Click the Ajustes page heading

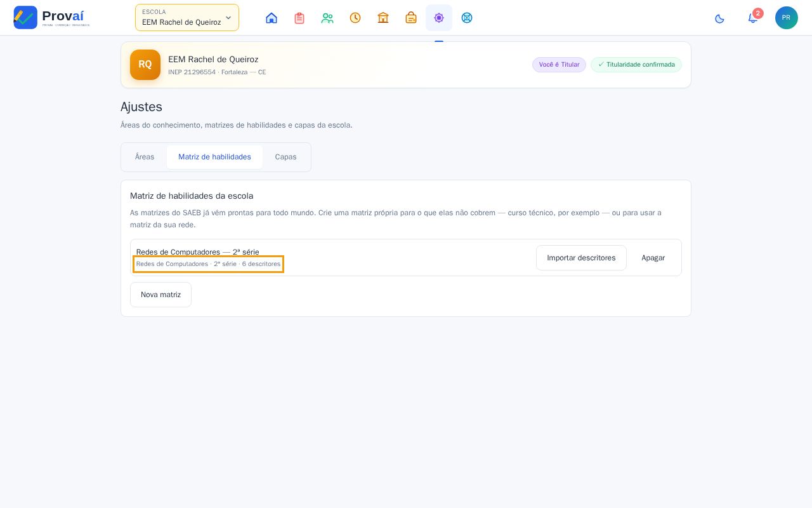coord(141,107)
